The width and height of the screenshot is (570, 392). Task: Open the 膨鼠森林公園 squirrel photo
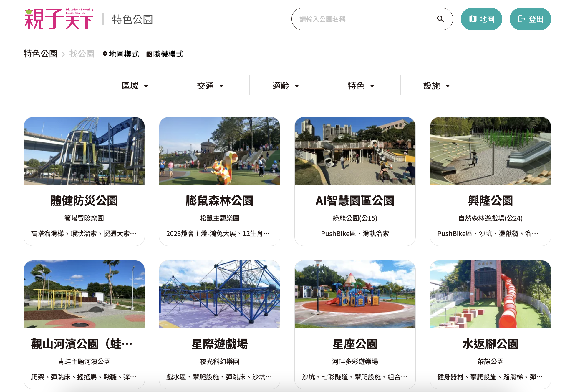point(220,151)
